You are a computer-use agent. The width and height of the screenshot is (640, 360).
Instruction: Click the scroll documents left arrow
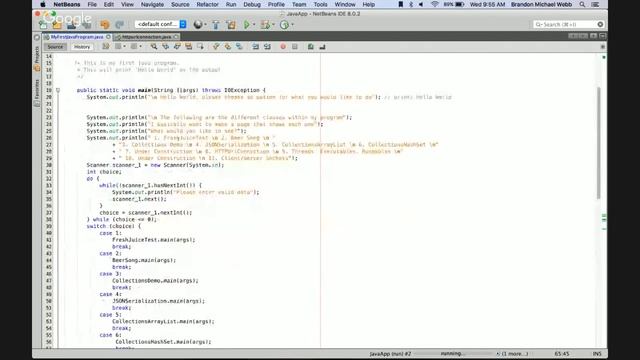(573, 36)
